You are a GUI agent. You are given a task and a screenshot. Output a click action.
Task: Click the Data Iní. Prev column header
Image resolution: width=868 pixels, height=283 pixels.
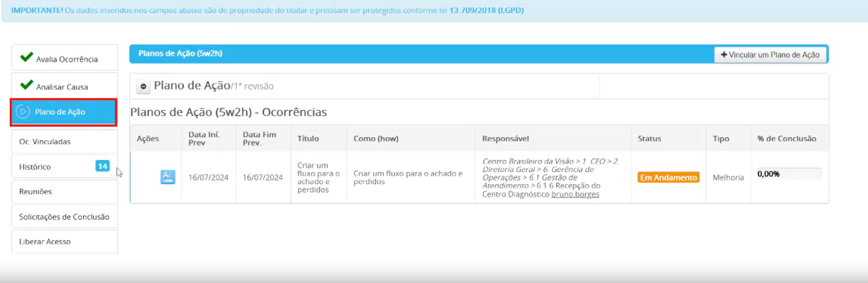(x=204, y=138)
